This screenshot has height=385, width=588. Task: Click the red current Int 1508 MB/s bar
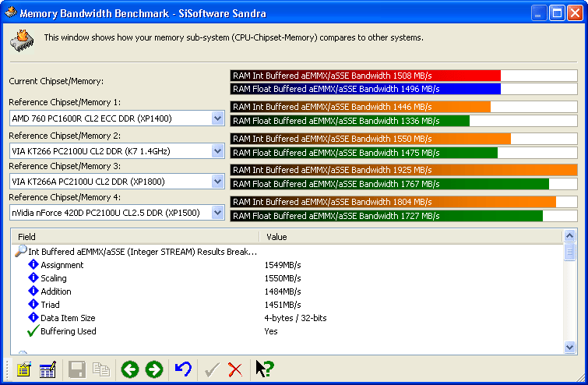[x=365, y=76]
